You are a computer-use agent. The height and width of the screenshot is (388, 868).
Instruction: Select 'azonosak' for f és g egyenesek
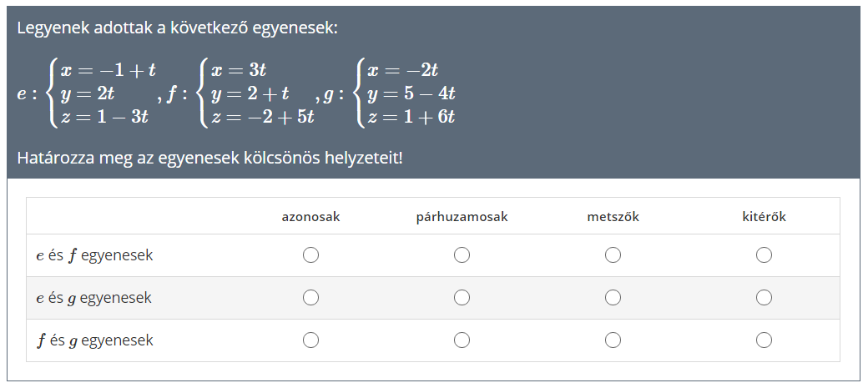pyautogui.click(x=310, y=340)
